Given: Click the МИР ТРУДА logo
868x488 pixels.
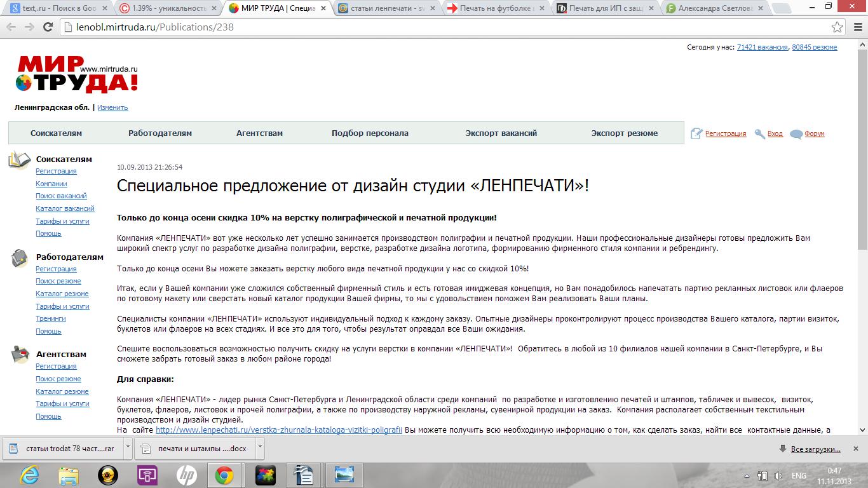Looking at the screenshot, I should pyautogui.click(x=77, y=74).
